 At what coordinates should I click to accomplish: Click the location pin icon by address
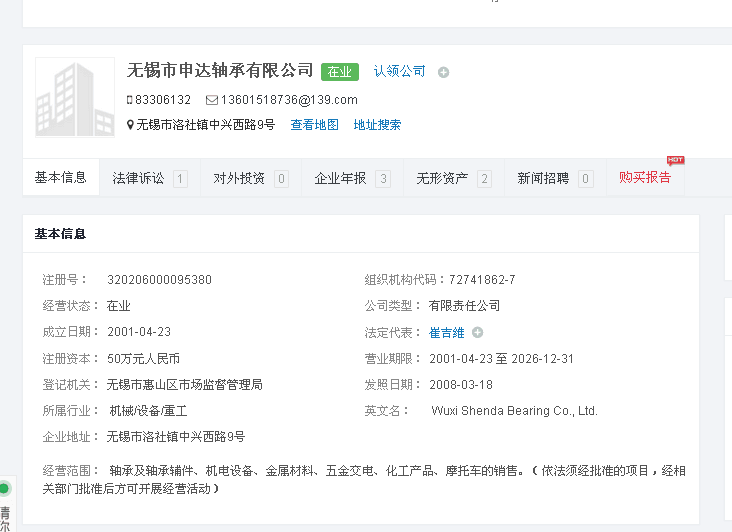point(130,125)
